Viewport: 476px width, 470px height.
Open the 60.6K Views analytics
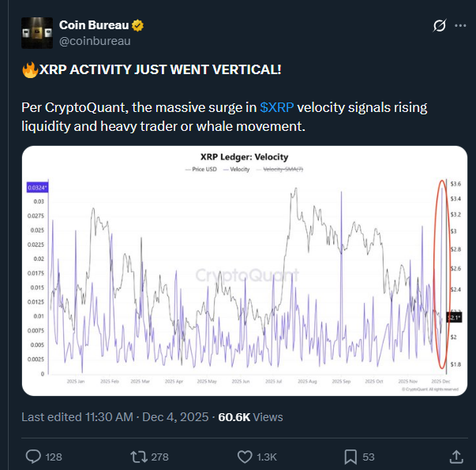[250, 416]
